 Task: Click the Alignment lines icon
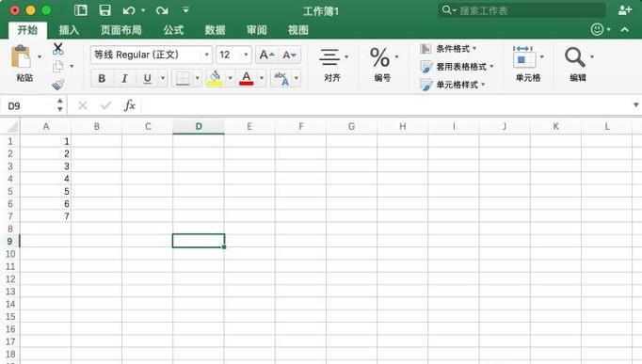pyautogui.click(x=329, y=56)
